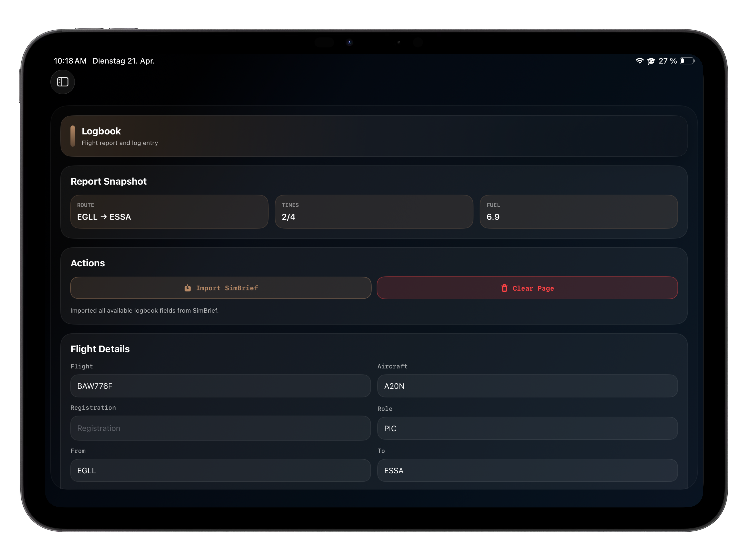Click the download icon inside Import SimBrief button
Image resolution: width=747 pixels, height=560 pixels.
(x=188, y=288)
